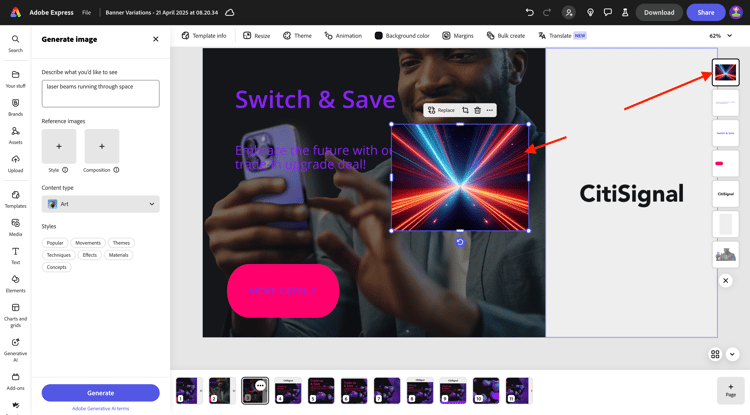Open the comments icon
This screenshot has width=750, height=415.
pos(607,12)
